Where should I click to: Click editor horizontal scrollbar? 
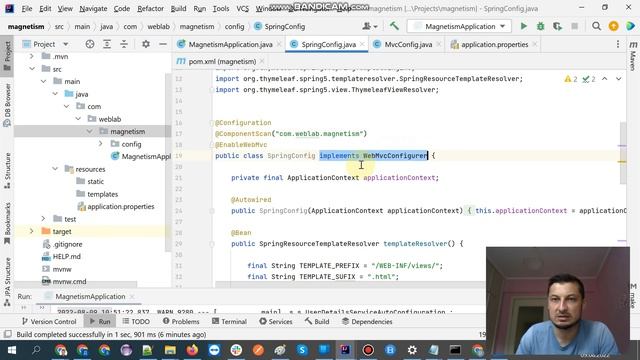349,284
